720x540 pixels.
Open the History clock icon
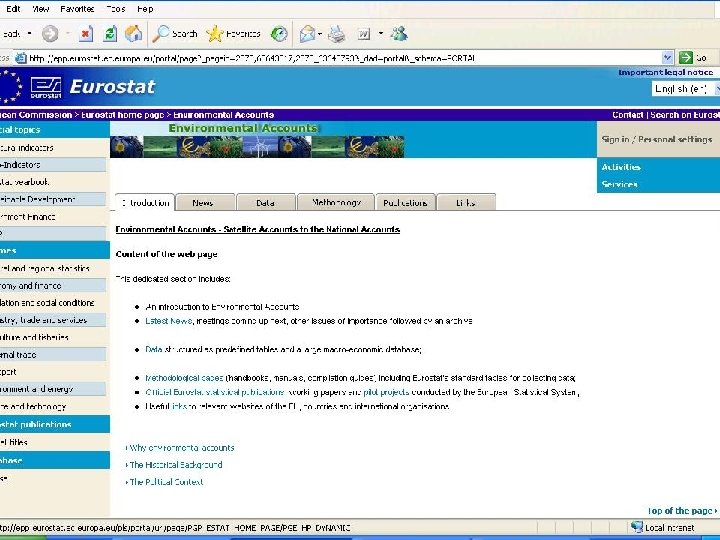tap(279, 34)
